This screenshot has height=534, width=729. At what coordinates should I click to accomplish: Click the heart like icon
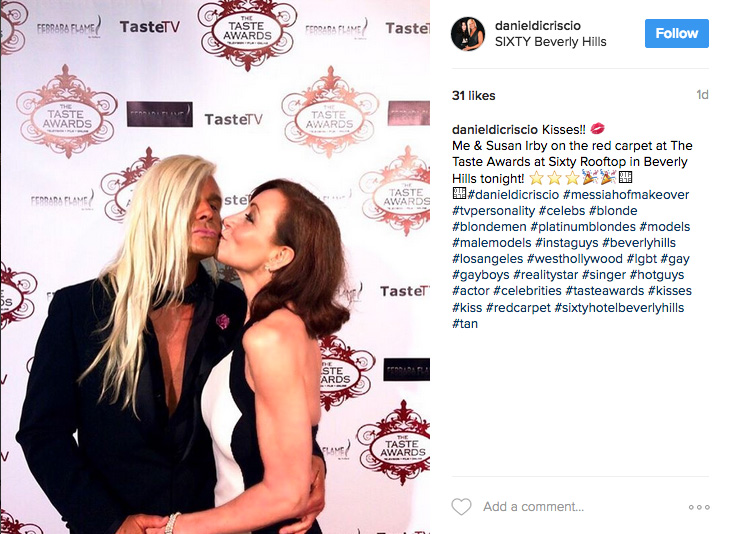(x=461, y=506)
